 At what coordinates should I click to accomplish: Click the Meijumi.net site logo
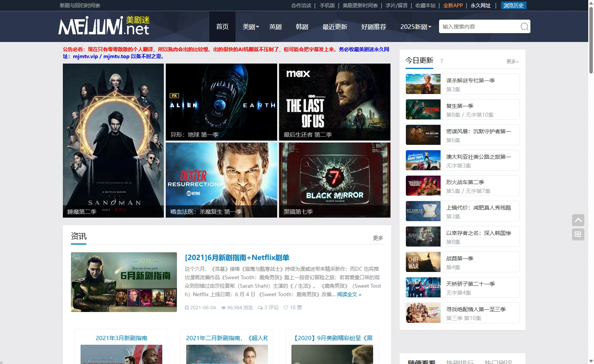click(x=104, y=26)
